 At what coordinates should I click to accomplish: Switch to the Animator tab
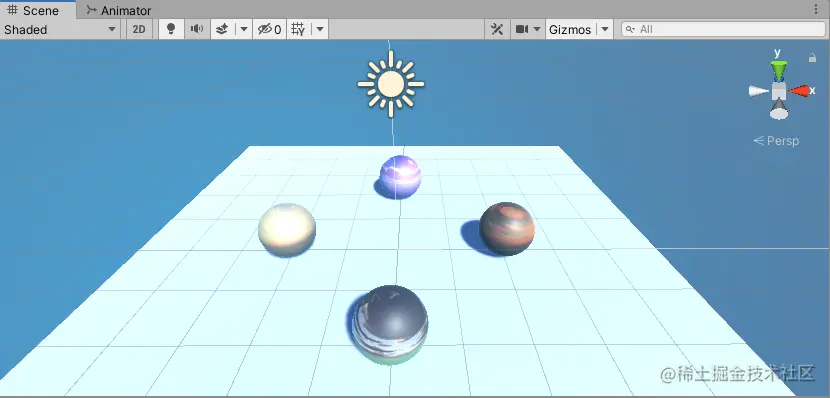point(119,10)
